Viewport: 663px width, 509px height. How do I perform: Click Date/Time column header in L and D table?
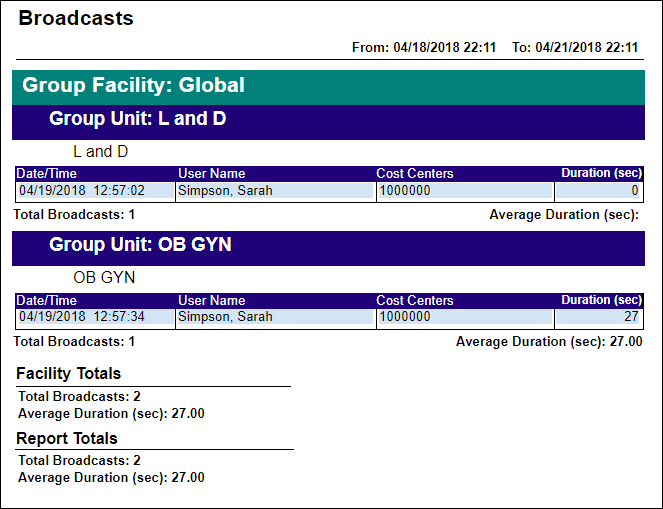pos(47,174)
